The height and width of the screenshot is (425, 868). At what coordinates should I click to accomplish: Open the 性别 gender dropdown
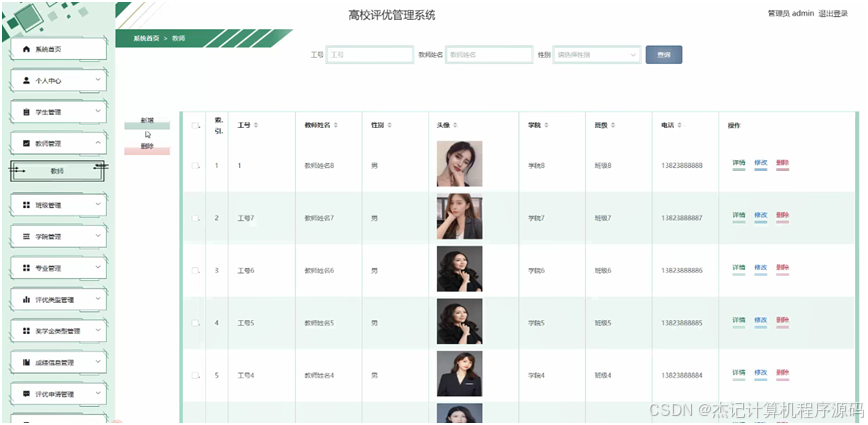coord(597,55)
